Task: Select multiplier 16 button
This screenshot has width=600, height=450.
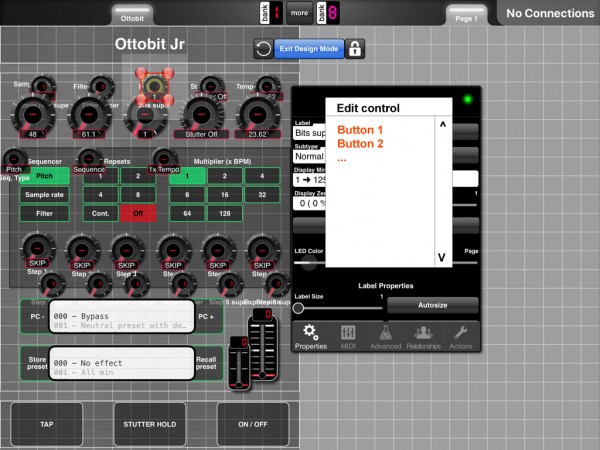Action: click(225, 195)
